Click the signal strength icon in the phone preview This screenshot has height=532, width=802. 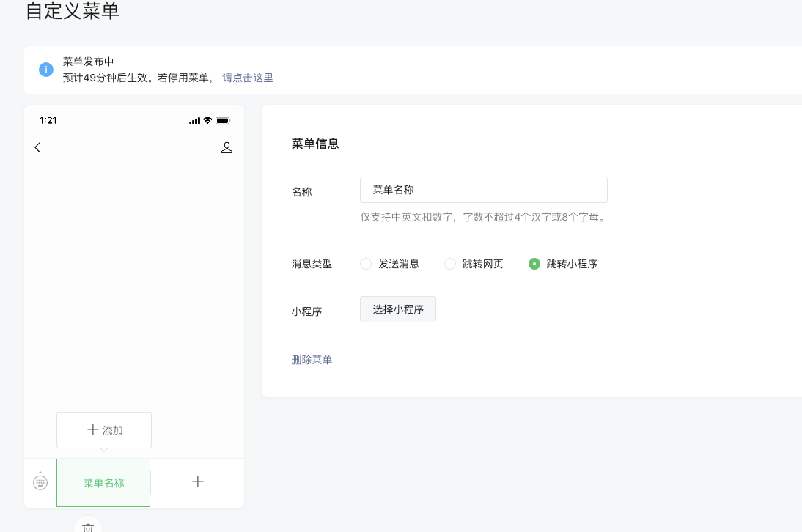[x=194, y=121]
